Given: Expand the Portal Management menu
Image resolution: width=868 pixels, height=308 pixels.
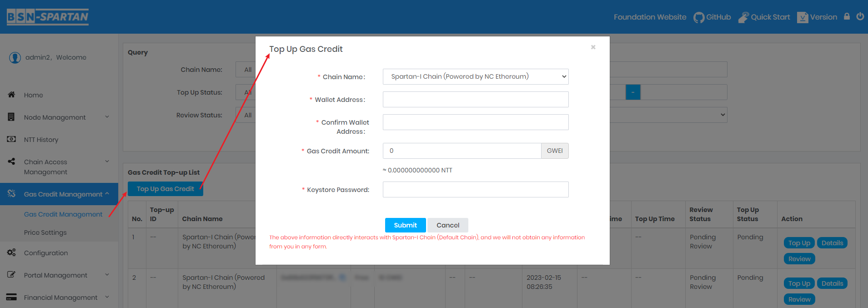Looking at the screenshot, I should (55, 275).
